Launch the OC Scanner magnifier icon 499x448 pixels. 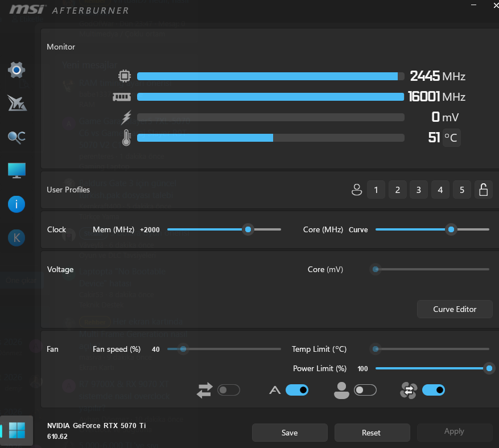[x=17, y=137]
